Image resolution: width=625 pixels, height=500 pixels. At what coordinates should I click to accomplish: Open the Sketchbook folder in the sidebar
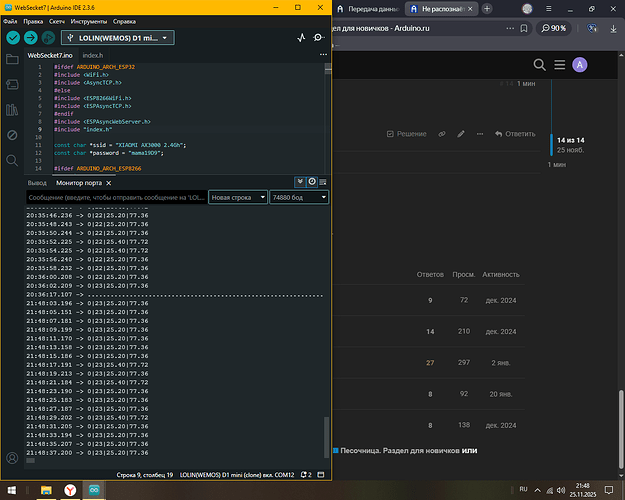pyautogui.click(x=12, y=60)
